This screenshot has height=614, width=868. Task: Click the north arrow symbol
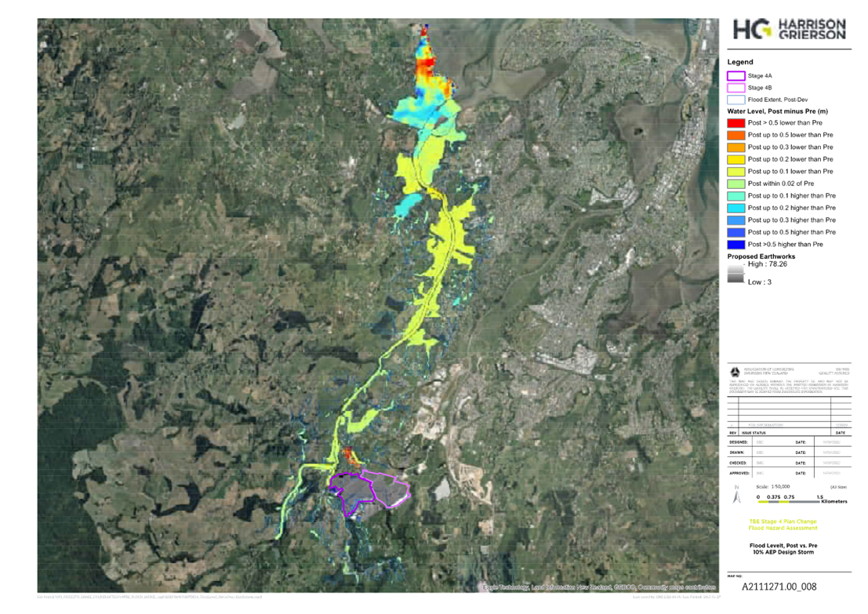pos(736,496)
